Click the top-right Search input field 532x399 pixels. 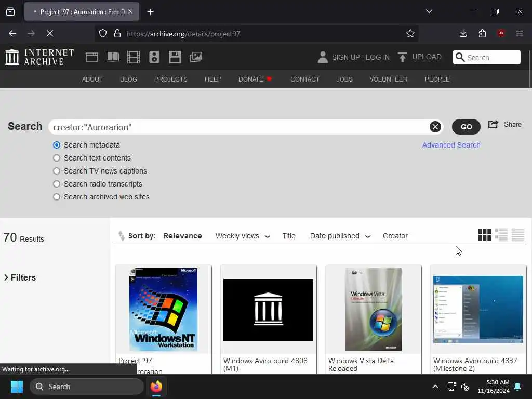pos(486,57)
